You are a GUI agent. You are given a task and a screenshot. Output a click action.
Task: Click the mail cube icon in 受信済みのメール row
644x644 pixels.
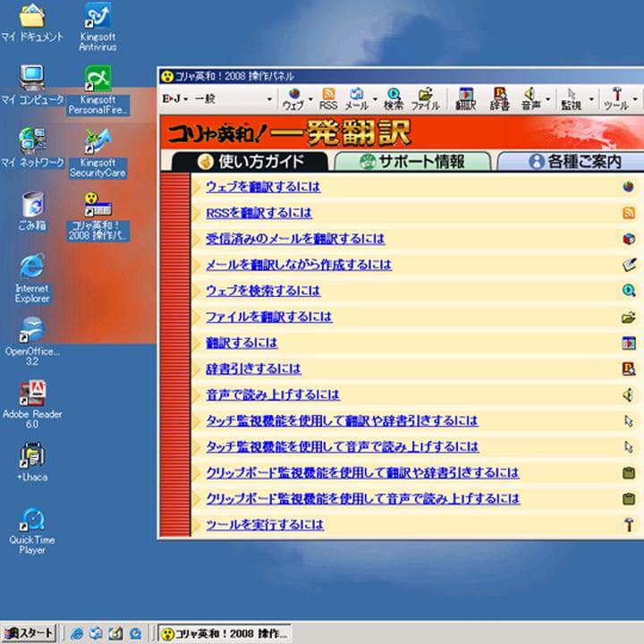click(629, 239)
